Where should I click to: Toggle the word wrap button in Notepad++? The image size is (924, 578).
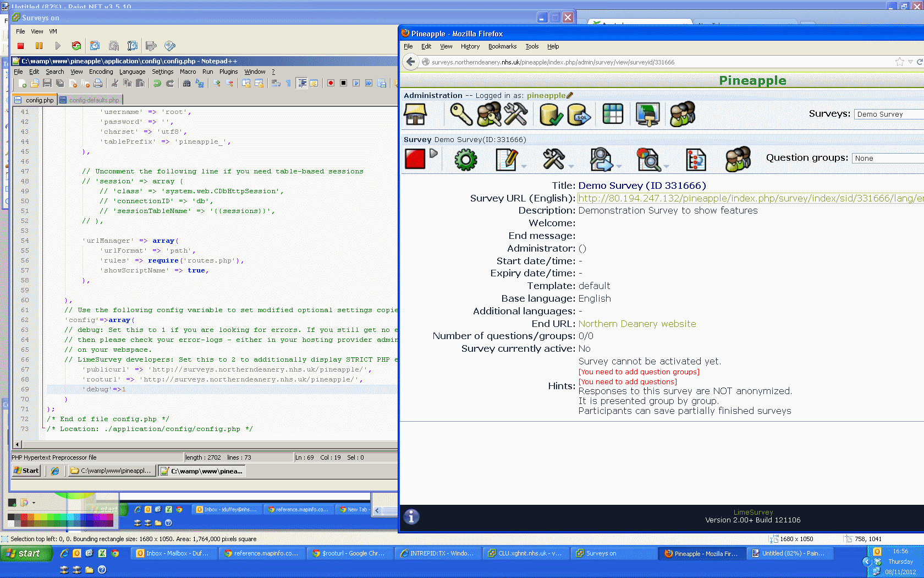[276, 84]
